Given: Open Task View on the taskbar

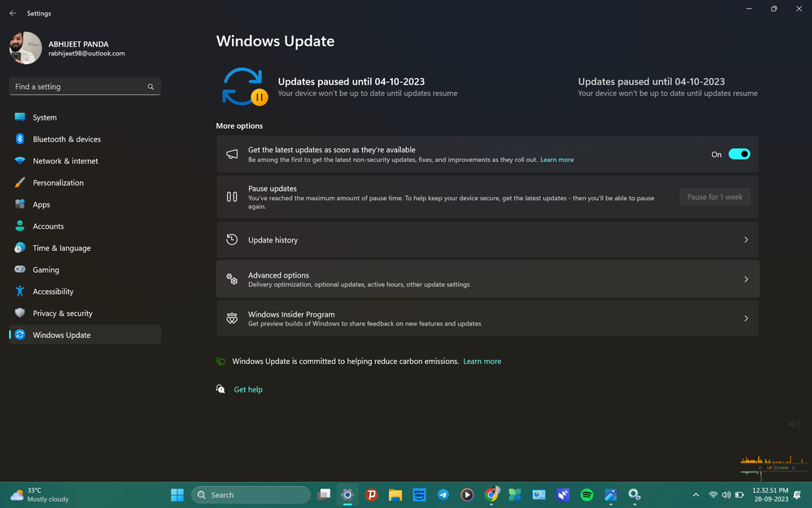Looking at the screenshot, I should 324,495.
